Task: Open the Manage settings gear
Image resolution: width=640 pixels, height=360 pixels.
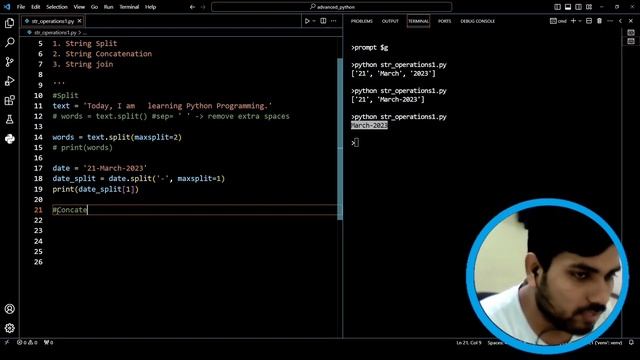Action: pos(9,328)
